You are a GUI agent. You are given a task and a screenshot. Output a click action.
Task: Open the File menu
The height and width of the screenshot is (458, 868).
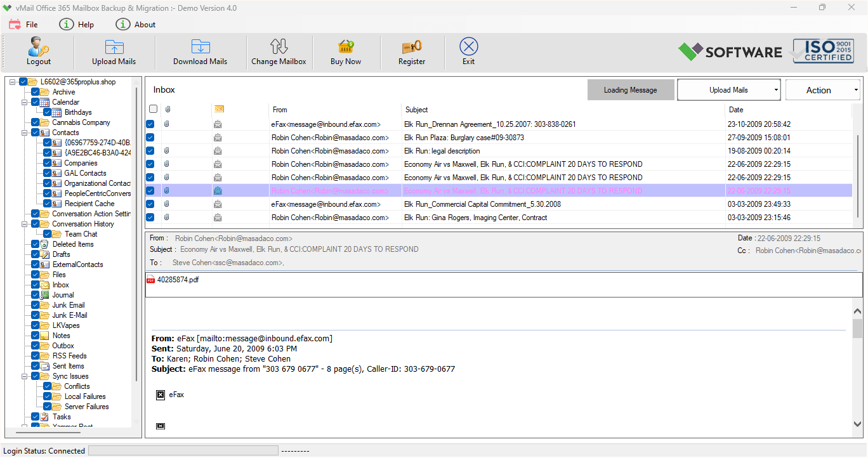click(x=23, y=25)
